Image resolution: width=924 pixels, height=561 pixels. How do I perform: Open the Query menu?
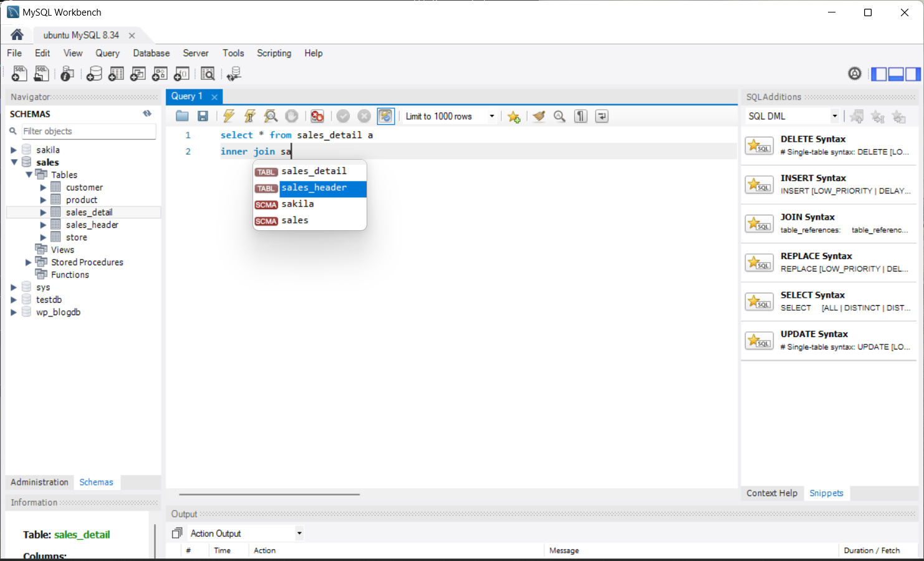tap(107, 53)
